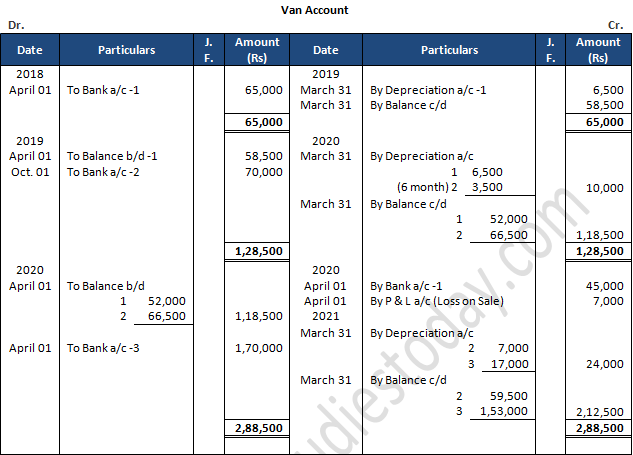Screen dimensions: 633x455
Task: Click 'To Balance b/d -1' entry
Action: pos(112,156)
